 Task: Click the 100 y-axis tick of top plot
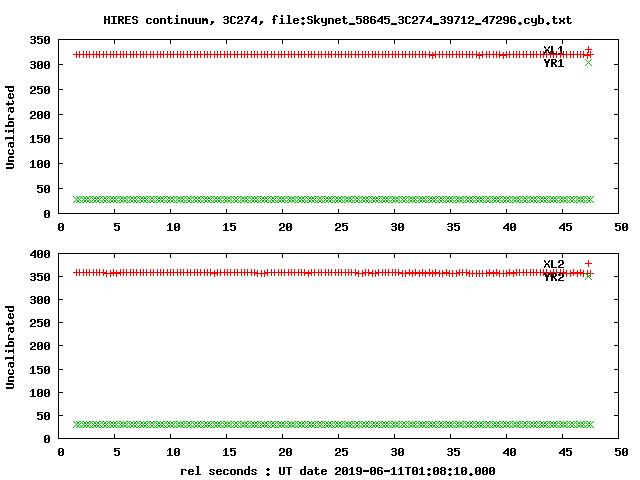pyautogui.click(x=40, y=164)
